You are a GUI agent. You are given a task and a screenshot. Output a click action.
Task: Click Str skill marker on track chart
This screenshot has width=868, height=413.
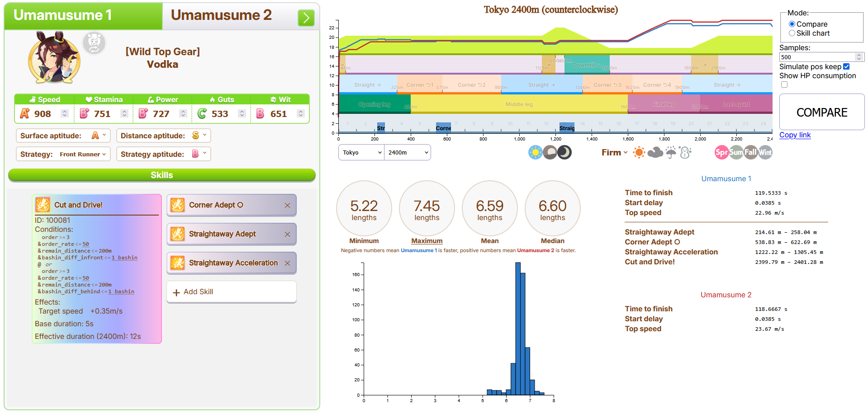[x=381, y=127]
